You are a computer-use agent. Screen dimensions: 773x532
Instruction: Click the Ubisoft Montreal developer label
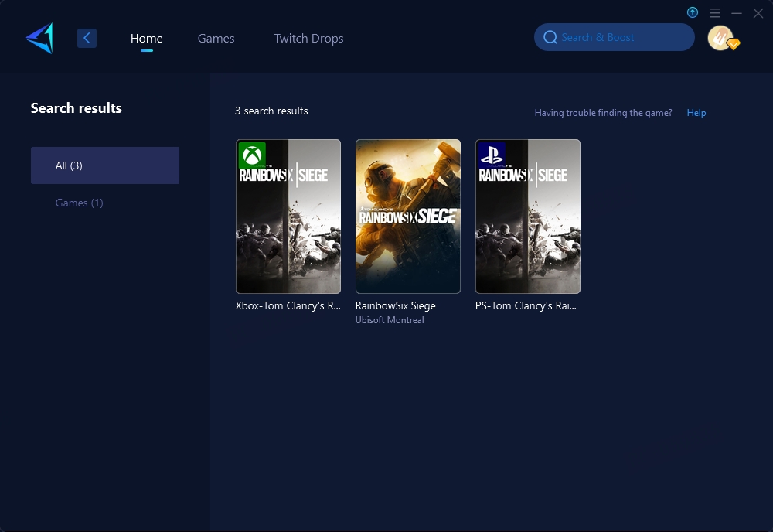click(x=390, y=320)
